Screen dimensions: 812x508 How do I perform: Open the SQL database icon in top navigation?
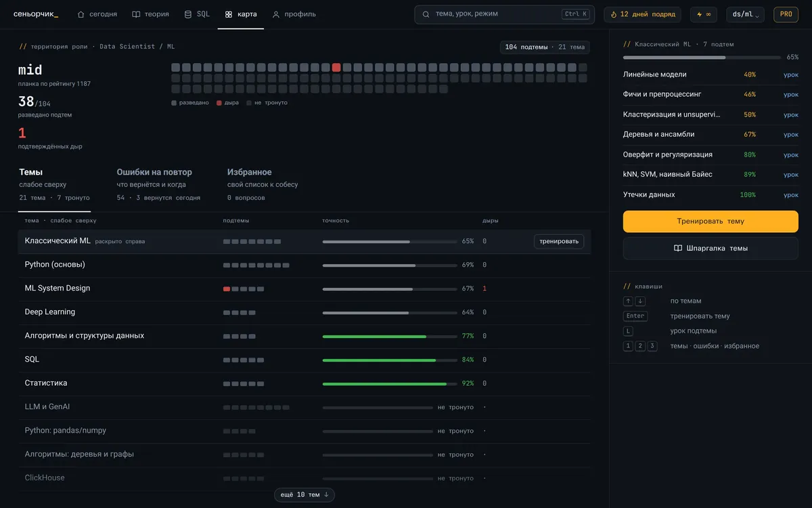coord(188,14)
